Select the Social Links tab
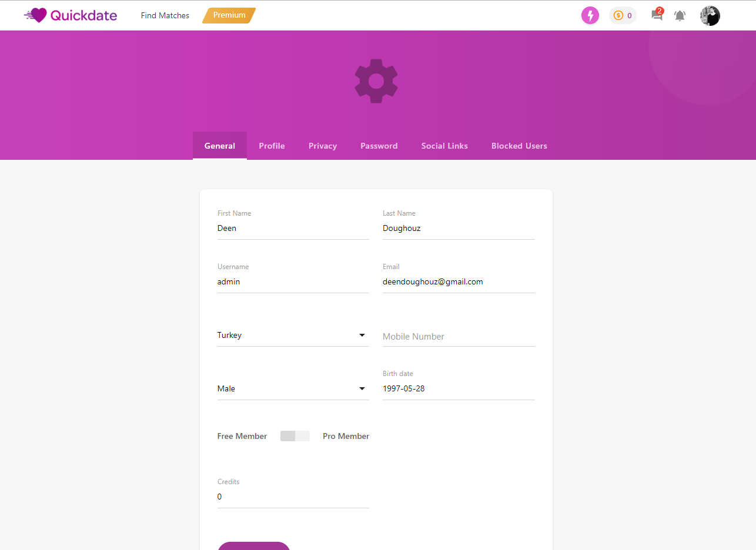 (444, 146)
